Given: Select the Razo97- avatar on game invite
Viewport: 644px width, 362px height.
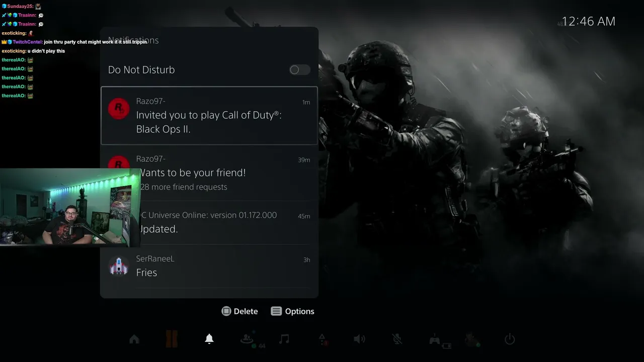Looking at the screenshot, I should (x=119, y=109).
